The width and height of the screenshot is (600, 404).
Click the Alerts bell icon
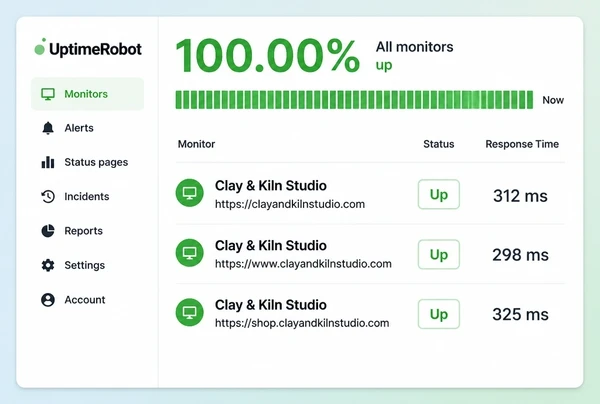[x=48, y=128]
